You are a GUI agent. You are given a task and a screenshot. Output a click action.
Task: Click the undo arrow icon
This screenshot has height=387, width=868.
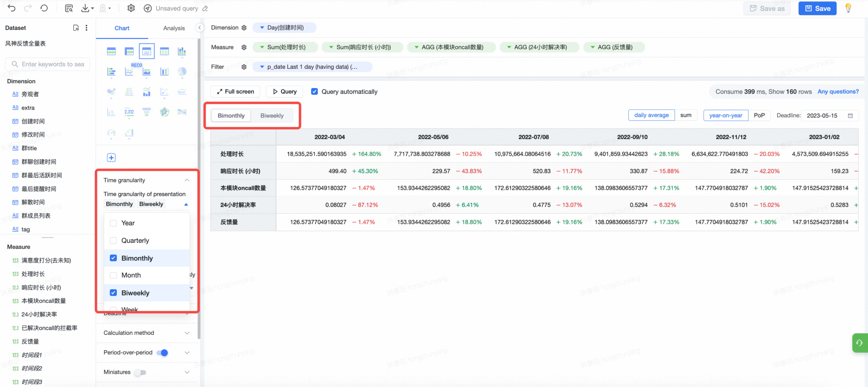pos(11,8)
